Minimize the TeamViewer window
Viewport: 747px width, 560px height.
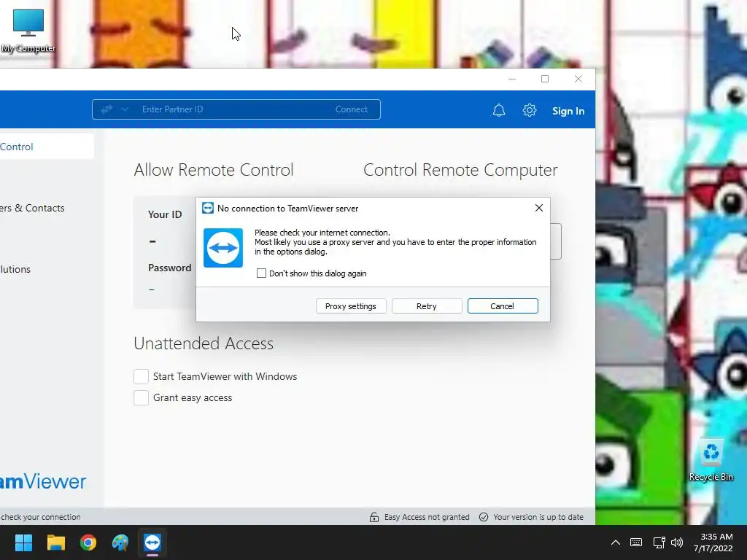(x=512, y=79)
